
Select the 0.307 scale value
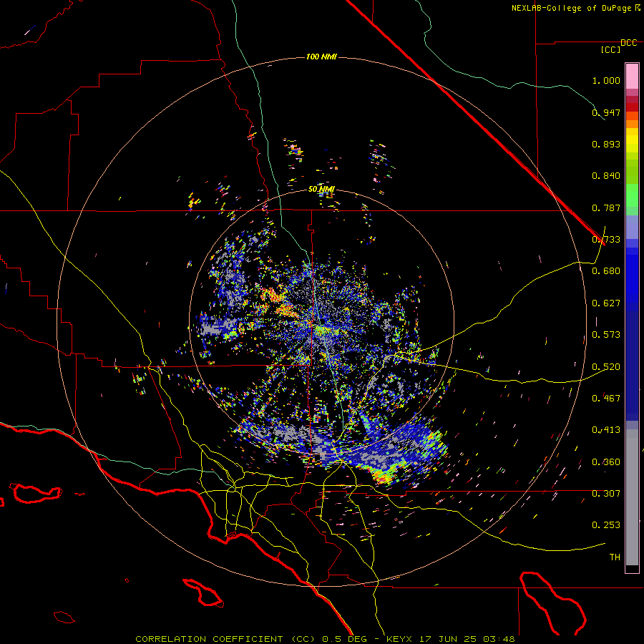pos(606,494)
